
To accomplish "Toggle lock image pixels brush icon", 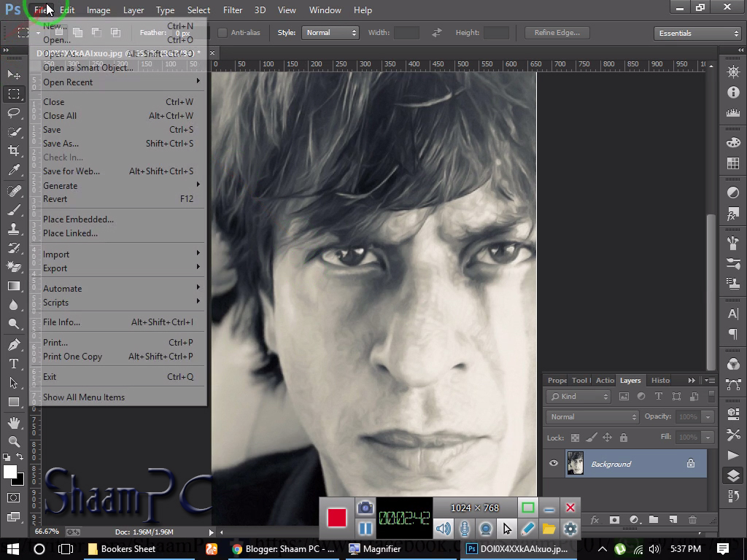I will coord(591,437).
